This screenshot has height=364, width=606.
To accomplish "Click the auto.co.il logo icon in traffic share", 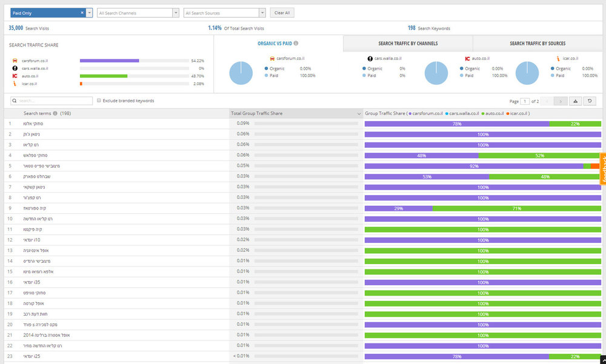I will coord(15,76).
